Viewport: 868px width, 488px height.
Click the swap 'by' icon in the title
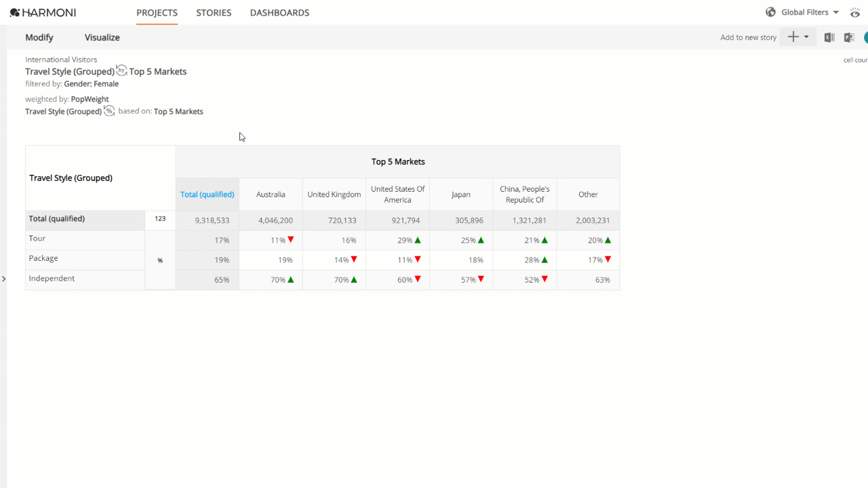tap(121, 70)
